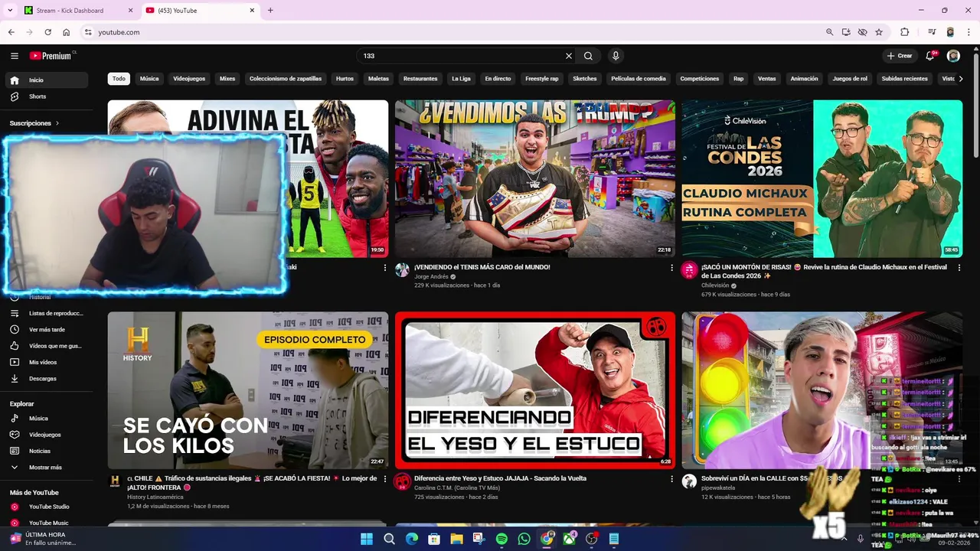Open the YouTube hamburger guide menu
This screenshot has width=980, height=551.
pos(15,56)
